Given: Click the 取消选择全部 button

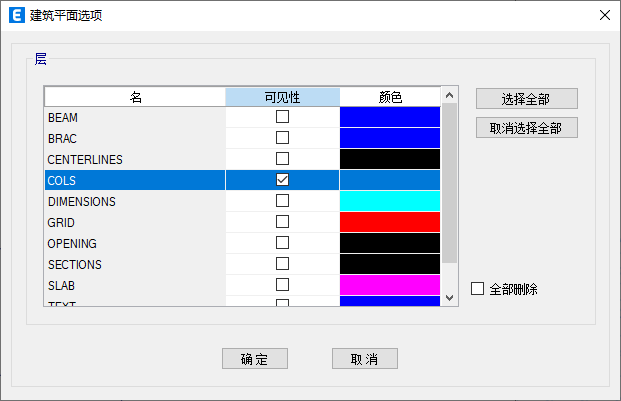Looking at the screenshot, I should pyautogui.click(x=526, y=128).
